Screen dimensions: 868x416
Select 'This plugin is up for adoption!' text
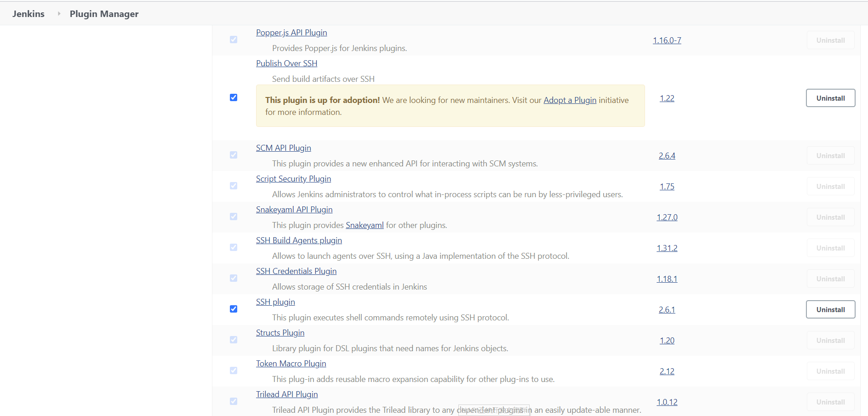322,100
